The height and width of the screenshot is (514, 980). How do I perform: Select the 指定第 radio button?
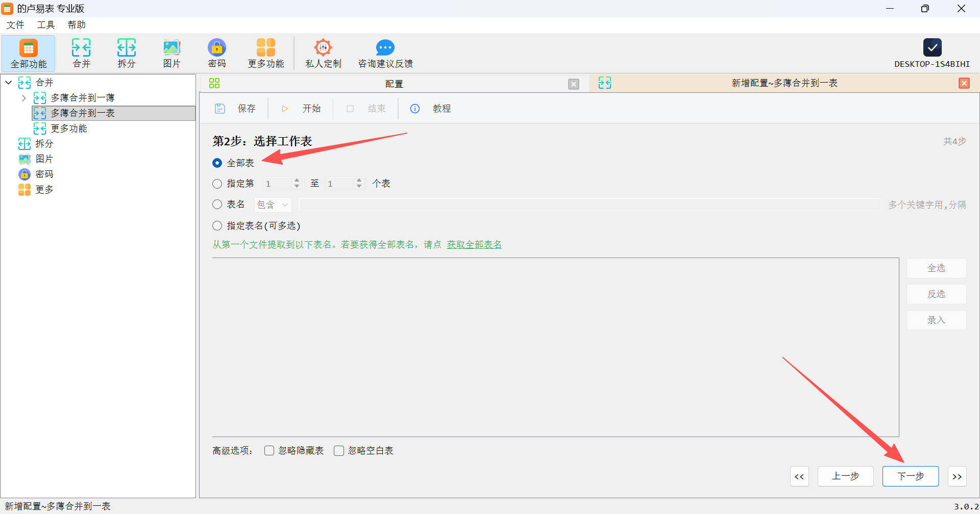click(x=217, y=184)
